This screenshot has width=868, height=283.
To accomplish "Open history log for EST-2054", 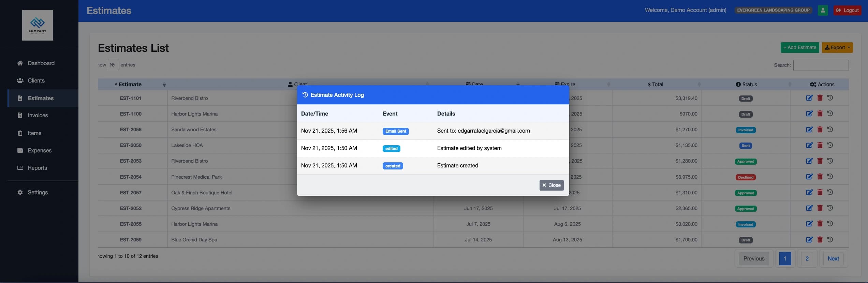I will click(830, 177).
